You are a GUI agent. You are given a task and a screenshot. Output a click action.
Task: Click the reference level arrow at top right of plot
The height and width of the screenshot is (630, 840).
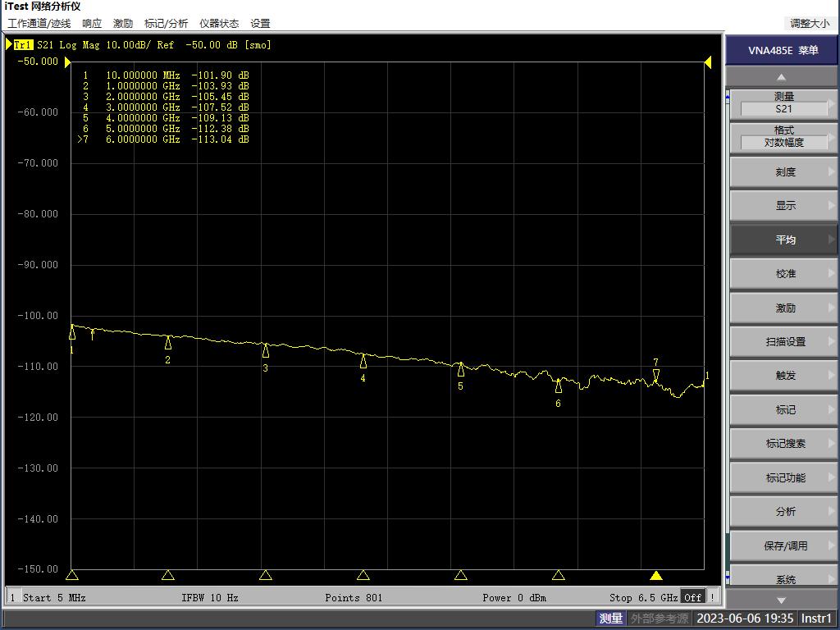[708, 63]
